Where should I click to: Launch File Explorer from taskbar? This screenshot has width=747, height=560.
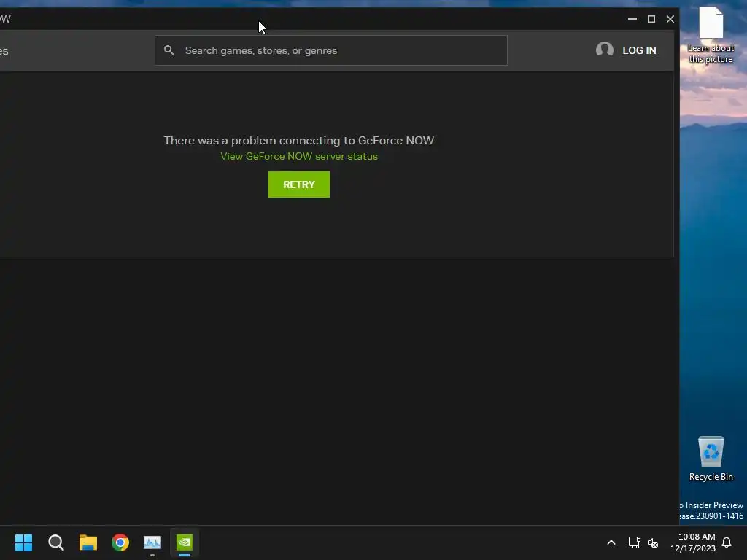[x=88, y=542]
